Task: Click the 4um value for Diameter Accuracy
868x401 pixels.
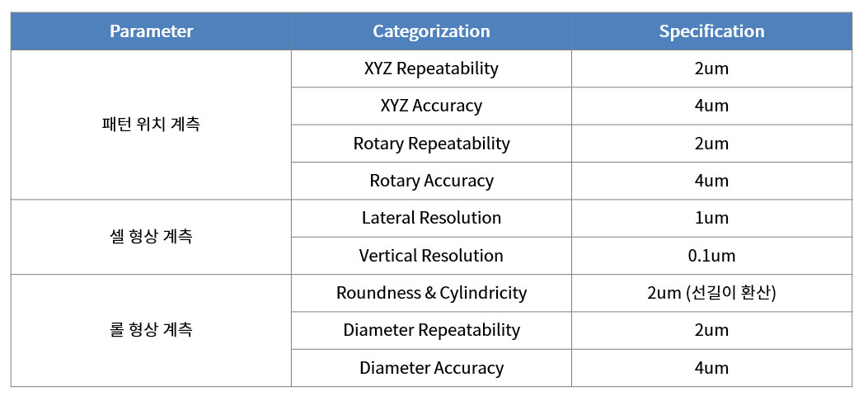Action: pos(711,368)
